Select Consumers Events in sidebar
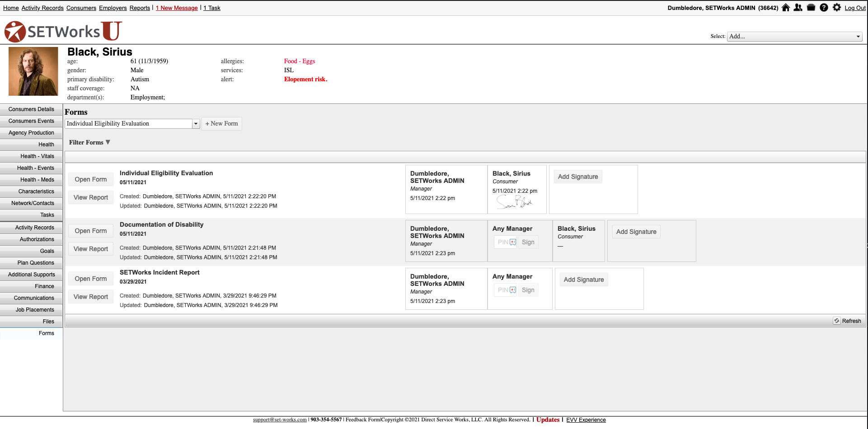This screenshot has height=429, width=868. (x=31, y=121)
